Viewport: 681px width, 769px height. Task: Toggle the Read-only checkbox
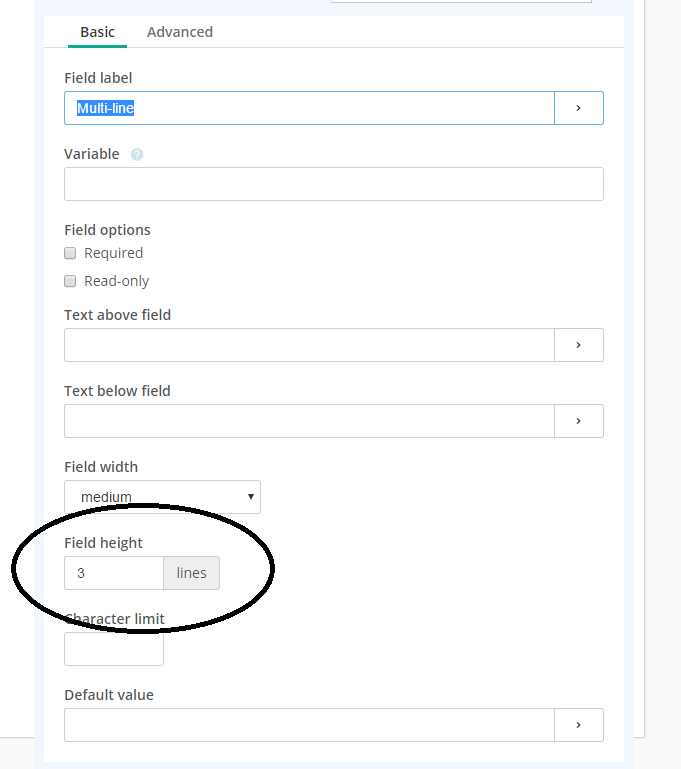pos(70,281)
